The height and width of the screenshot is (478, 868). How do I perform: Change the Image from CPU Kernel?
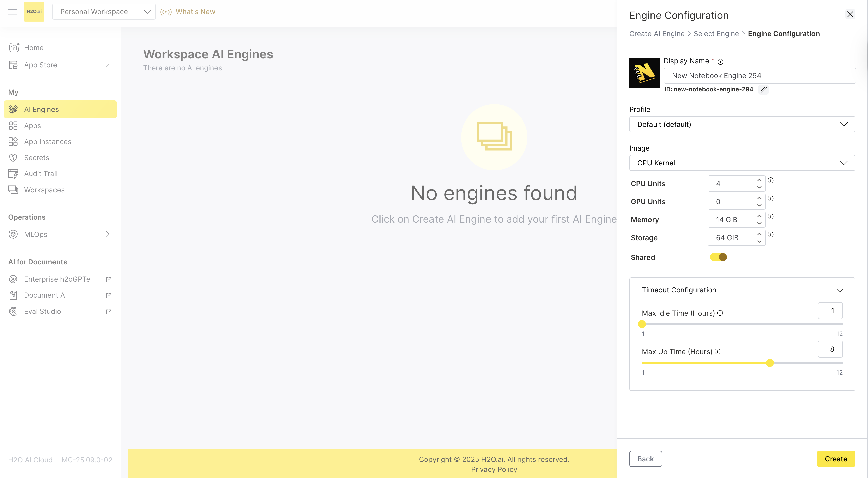click(742, 163)
